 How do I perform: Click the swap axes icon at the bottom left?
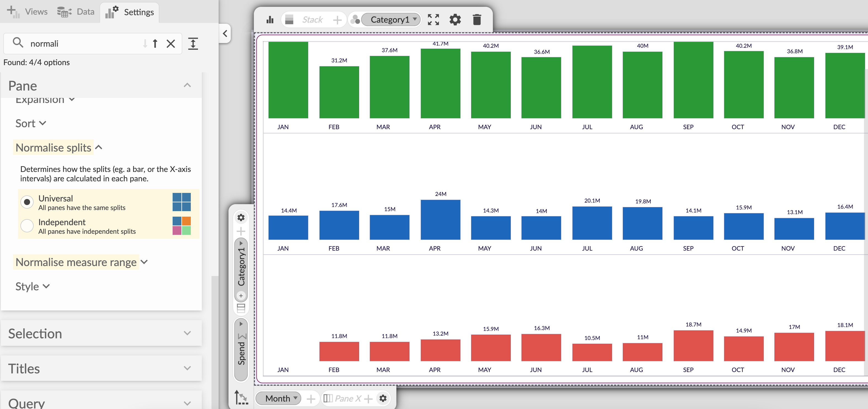point(241,397)
